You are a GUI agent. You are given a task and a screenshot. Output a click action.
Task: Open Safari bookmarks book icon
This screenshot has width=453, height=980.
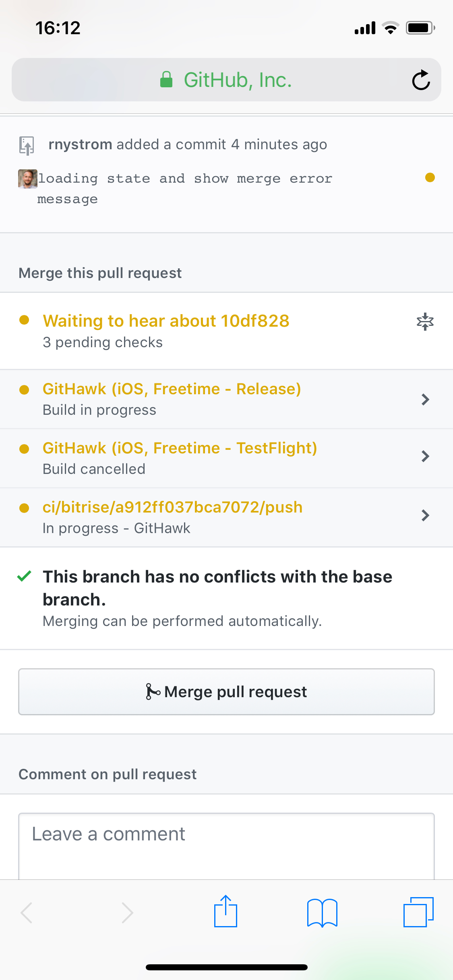pos(322,912)
